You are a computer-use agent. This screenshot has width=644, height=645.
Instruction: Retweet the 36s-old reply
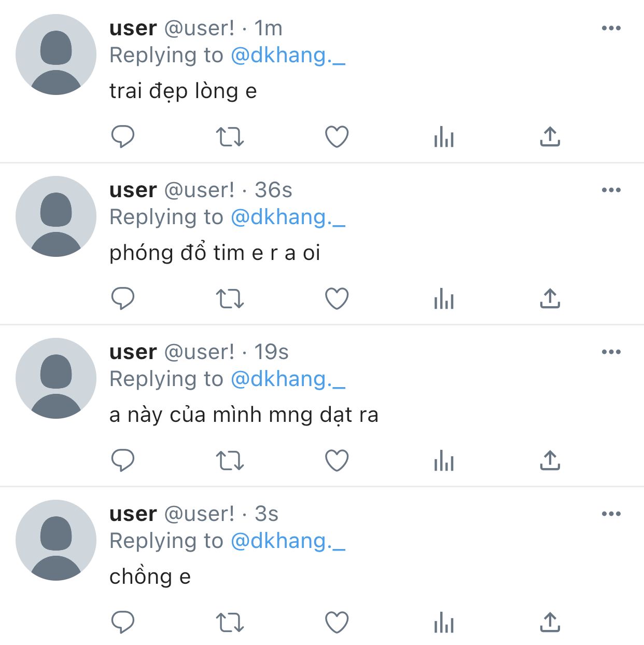click(230, 299)
